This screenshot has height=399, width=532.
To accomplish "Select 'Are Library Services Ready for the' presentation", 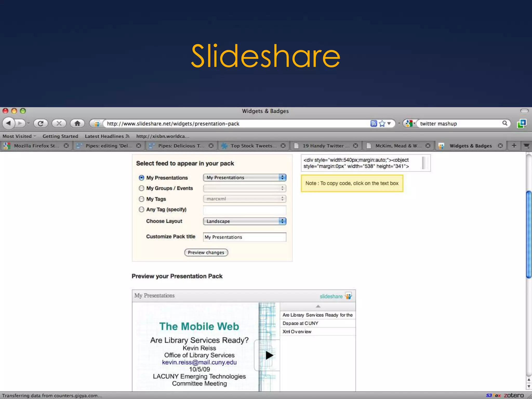I will pyautogui.click(x=317, y=315).
